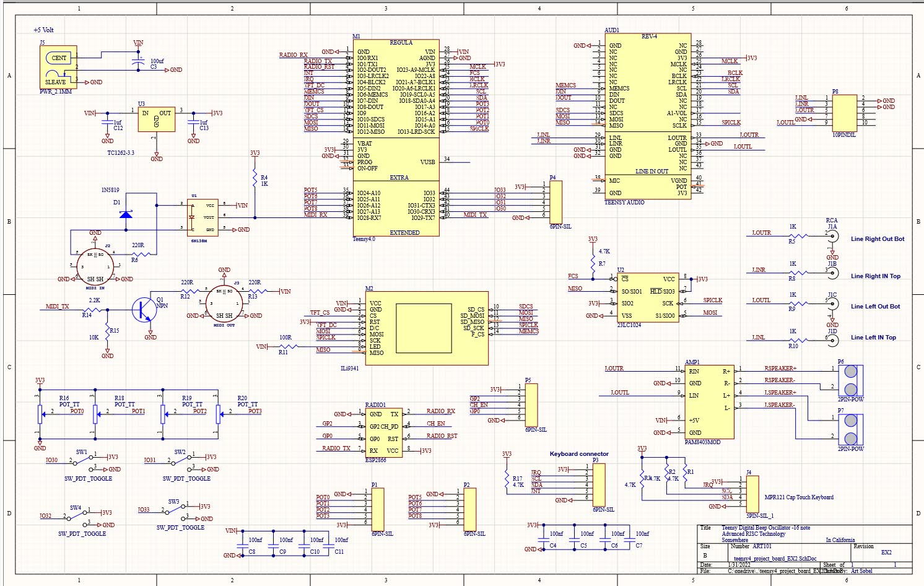The width and height of the screenshot is (924, 586).
Task: Click the 6N138M optocoupler symbol
Action: (x=202, y=217)
